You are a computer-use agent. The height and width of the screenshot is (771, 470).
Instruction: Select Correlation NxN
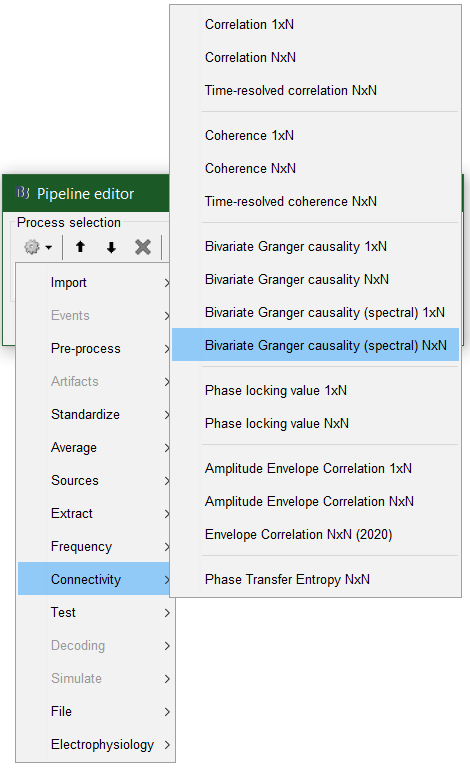(315, 58)
